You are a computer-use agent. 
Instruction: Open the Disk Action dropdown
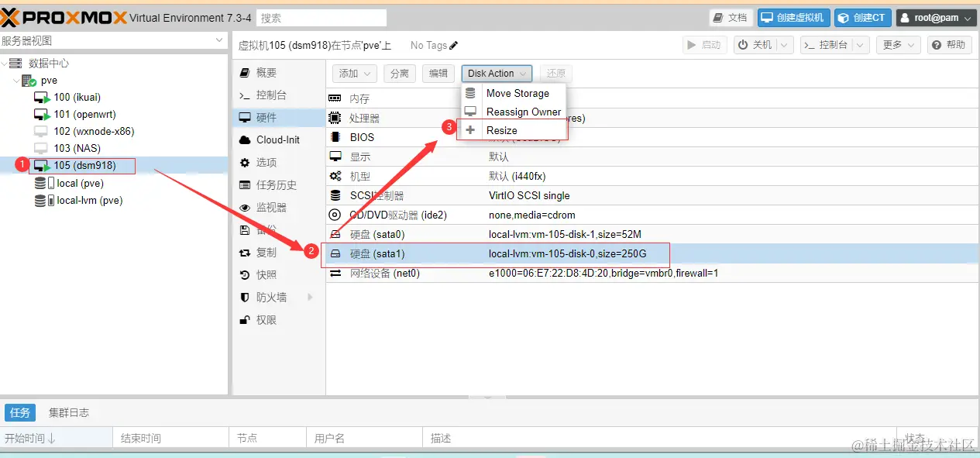pos(497,73)
